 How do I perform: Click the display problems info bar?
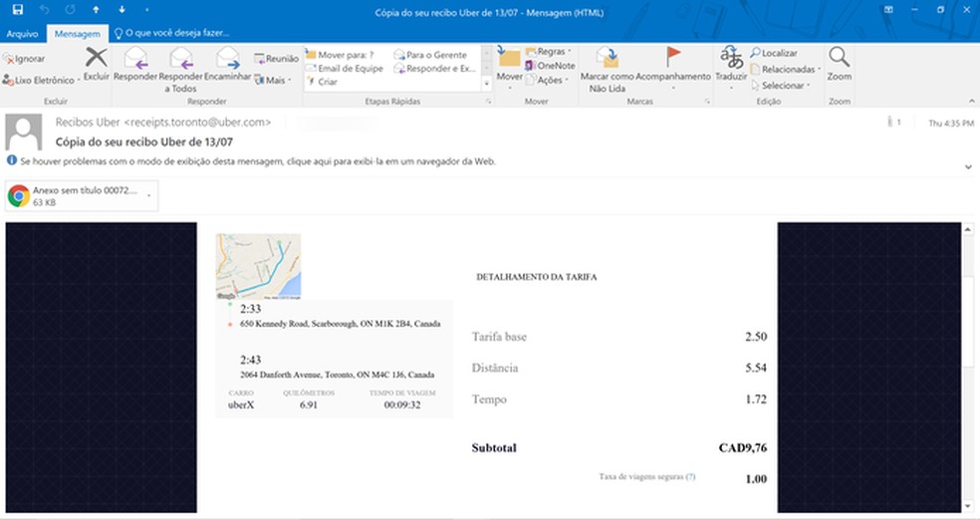[251, 161]
